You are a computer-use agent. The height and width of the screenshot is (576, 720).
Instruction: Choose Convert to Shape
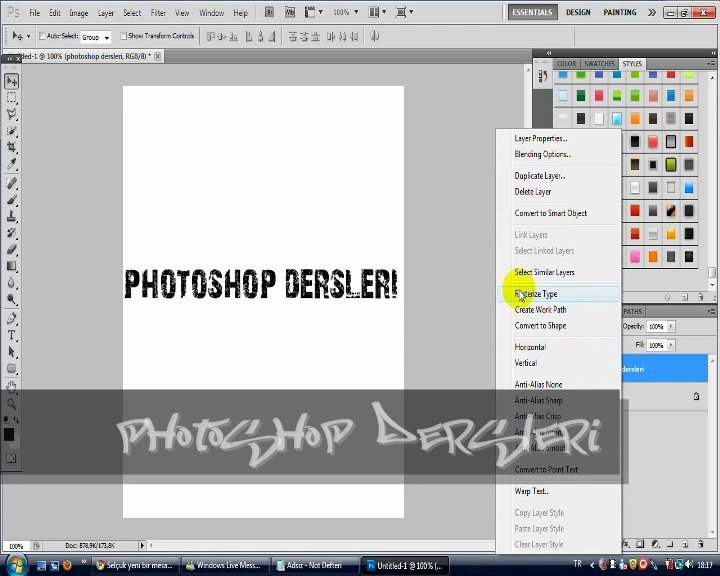[x=558, y=326]
